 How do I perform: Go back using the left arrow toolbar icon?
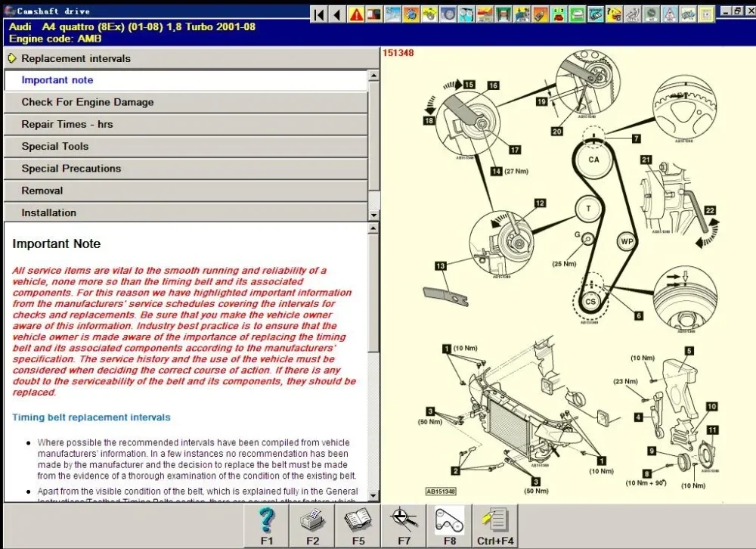338,14
